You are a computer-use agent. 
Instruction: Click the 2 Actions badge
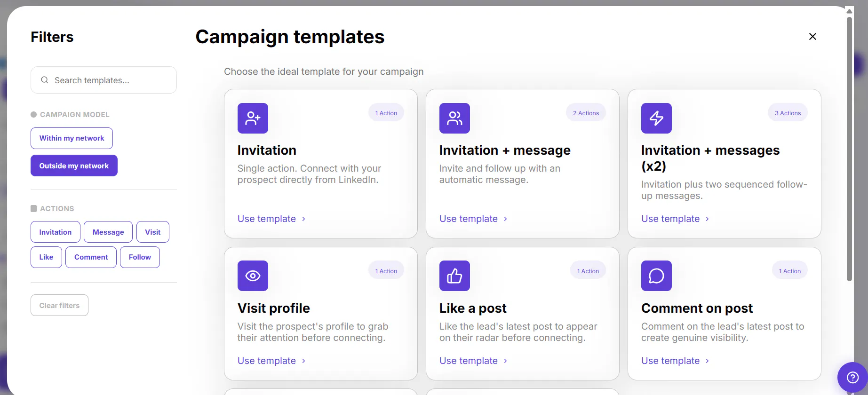coord(586,113)
